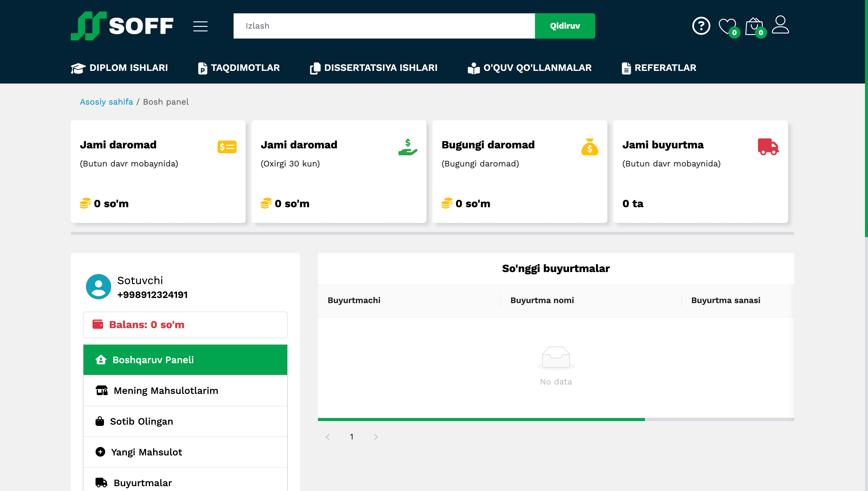Click the Bugungi daromad card title

point(488,145)
